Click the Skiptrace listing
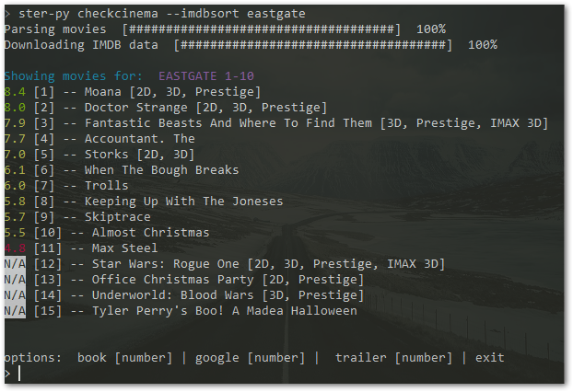 pos(77,217)
